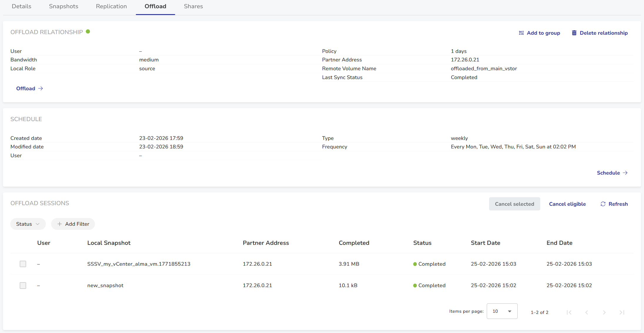Click the Delete relationship trash icon
This screenshot has height=333, width=644.
574,33
